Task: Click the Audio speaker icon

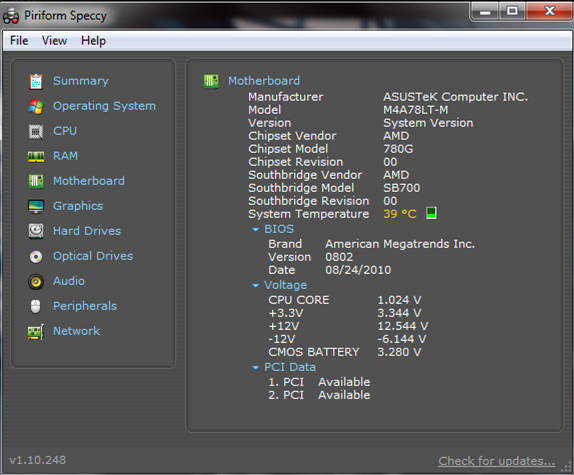Action: 36,282
